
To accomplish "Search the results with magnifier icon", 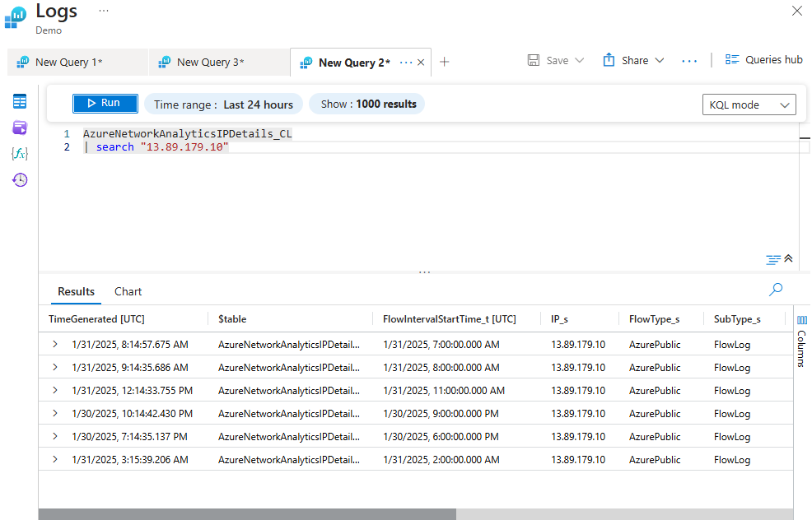I will pyautogui.click(x=776, y=290).
